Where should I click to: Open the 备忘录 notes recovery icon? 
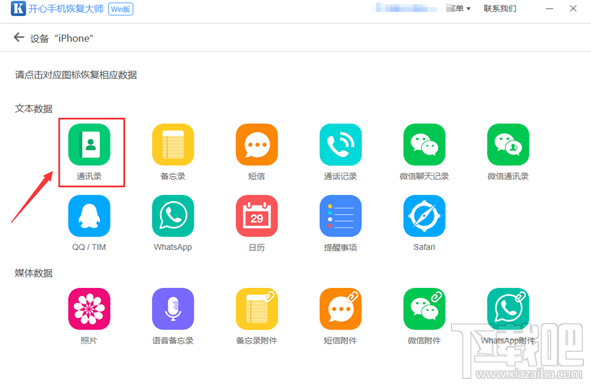pos(173,145)
